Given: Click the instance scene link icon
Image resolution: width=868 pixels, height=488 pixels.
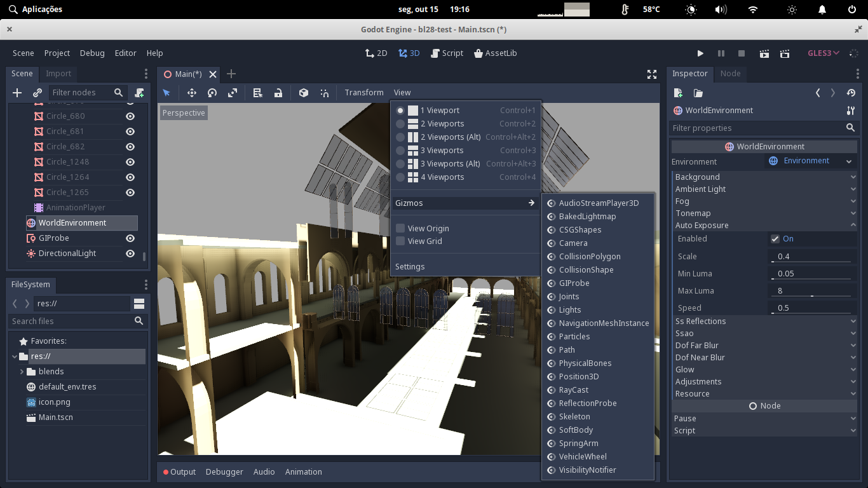Looking at the screenshot, I should pos(37,93).
